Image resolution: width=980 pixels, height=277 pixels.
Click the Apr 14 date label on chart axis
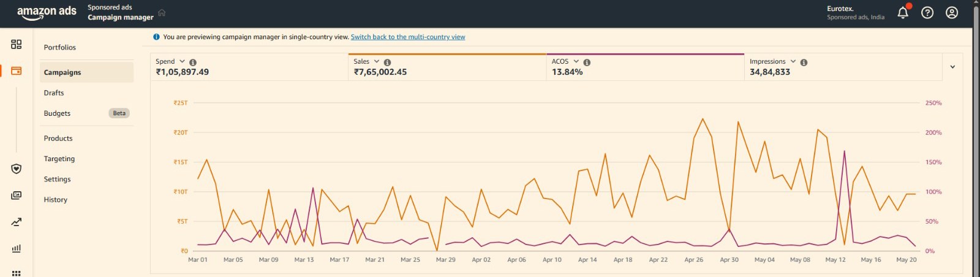click(x=587, y=260)
